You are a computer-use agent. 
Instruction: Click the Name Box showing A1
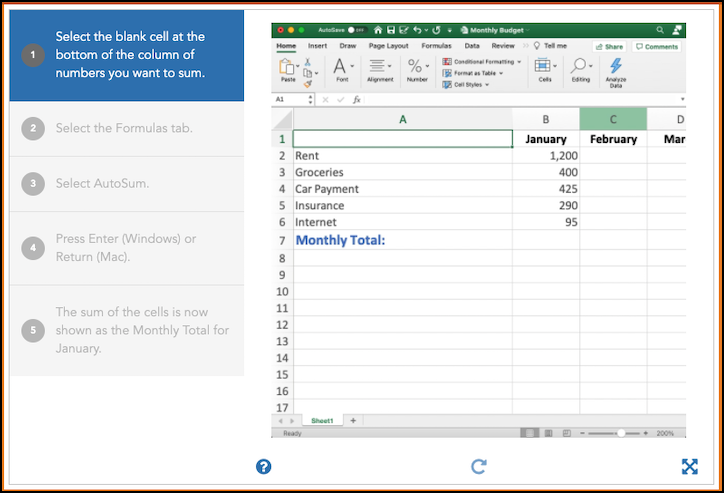[x=291, y=99]
